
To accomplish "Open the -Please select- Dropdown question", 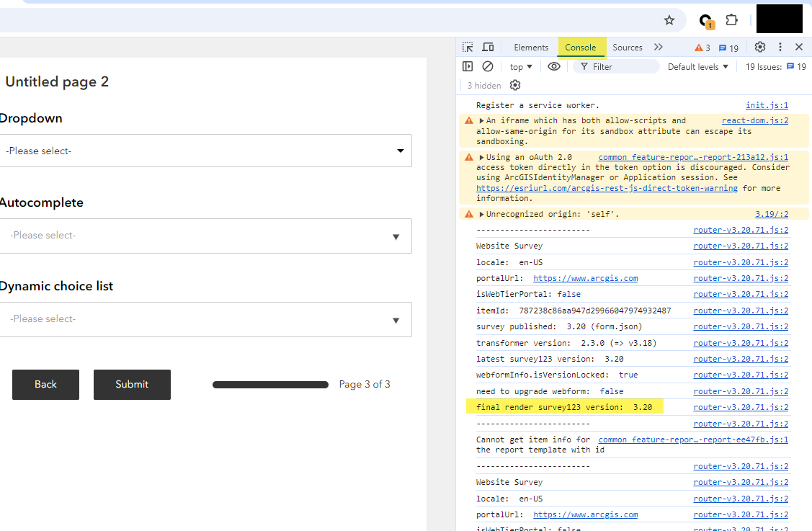I will (205, 151).
